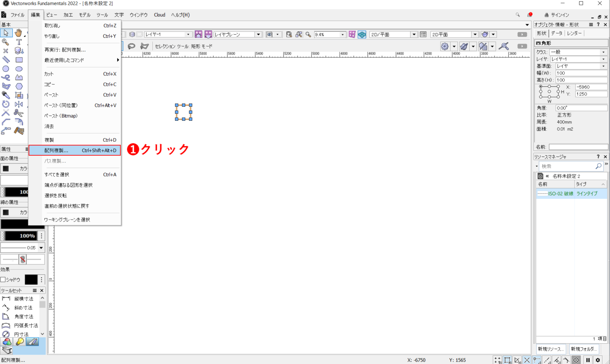Expand the 9.4% zoom level dropdown
The width and height of the screenshot is (610, 364).
point(343,35)
